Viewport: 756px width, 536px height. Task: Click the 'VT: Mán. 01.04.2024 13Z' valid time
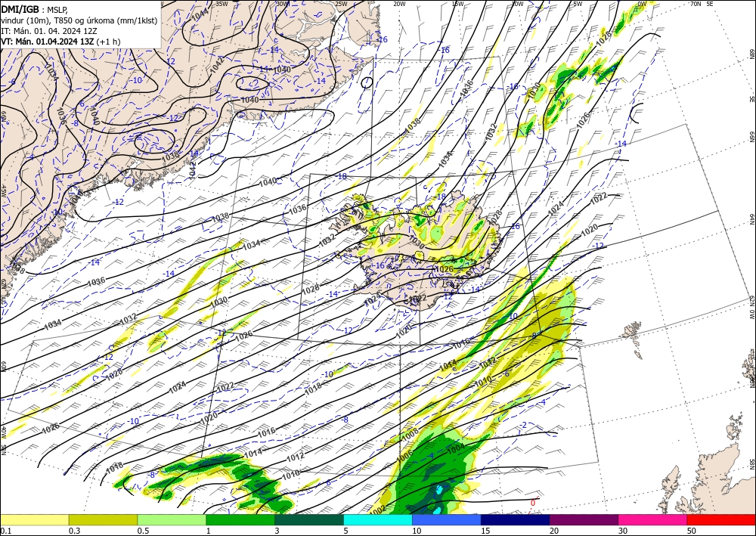pyautogui.click(x=47, y=42)
